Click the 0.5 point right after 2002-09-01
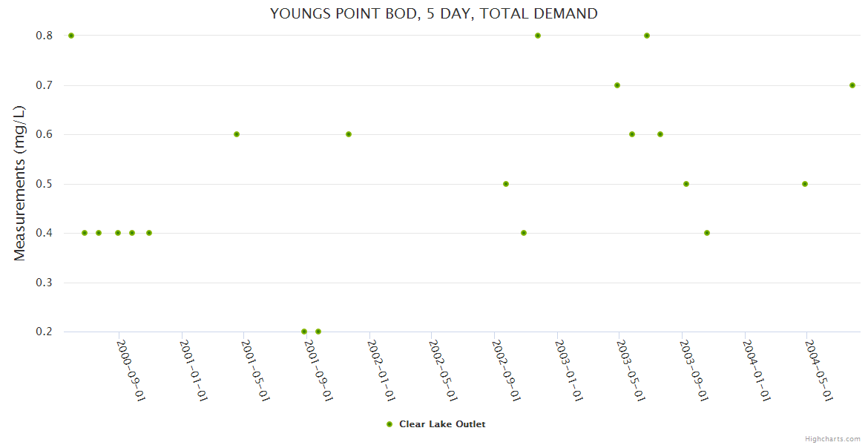 506,184
